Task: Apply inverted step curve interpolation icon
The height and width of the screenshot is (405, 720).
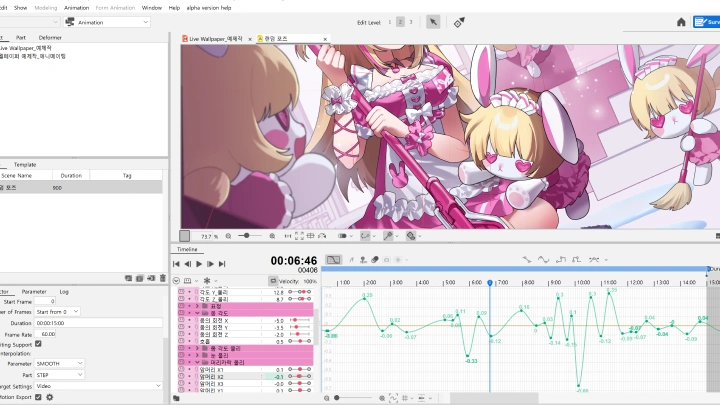Action: click(577, 260)
